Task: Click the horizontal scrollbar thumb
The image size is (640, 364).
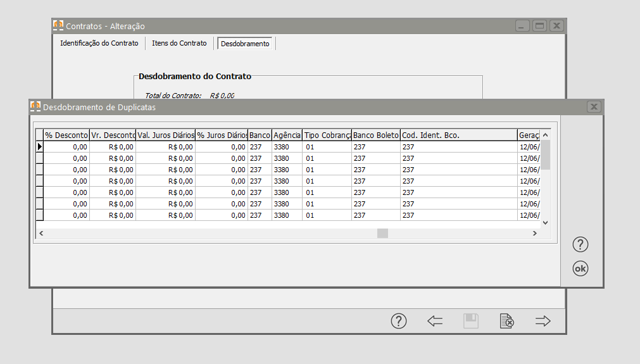Action: click(382, 234)
